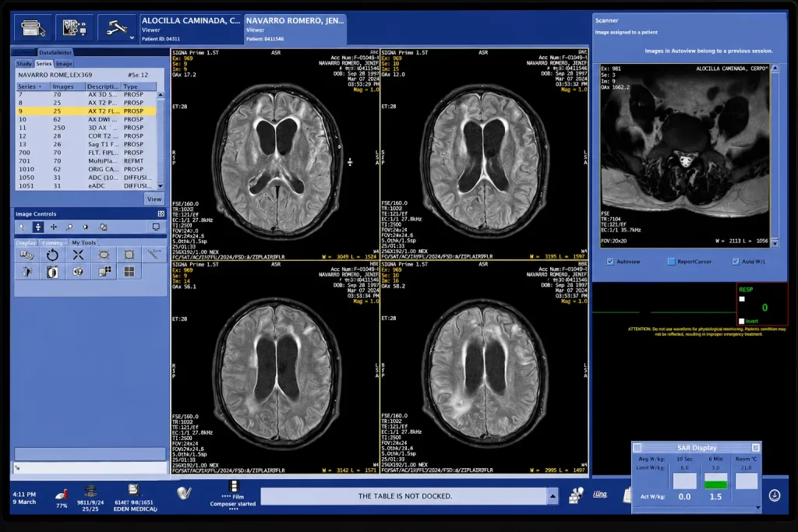798x532 pixels.
Task: Open the service tools wrench and hammer icon
Action: (115, 28)
